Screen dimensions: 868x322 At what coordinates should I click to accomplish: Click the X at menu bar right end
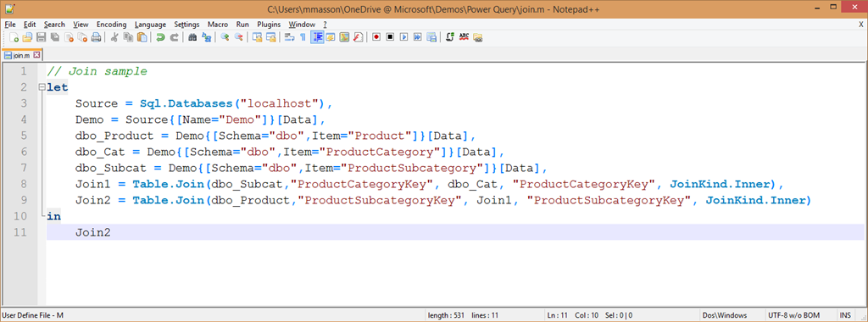(861, 25)
